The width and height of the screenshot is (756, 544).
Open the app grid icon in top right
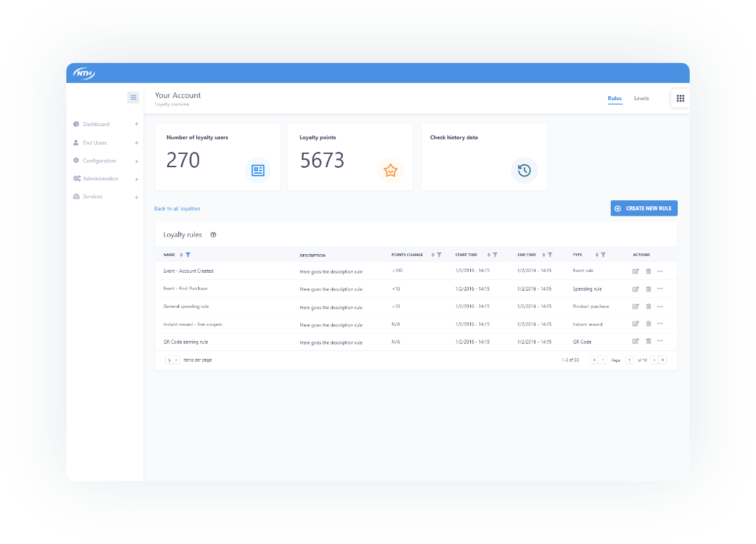click(679, 98)
